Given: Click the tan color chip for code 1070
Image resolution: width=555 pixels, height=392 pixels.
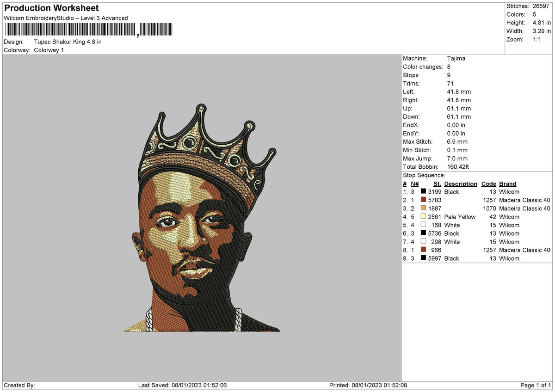Looking at the screenshot, I should coord(423,208).
